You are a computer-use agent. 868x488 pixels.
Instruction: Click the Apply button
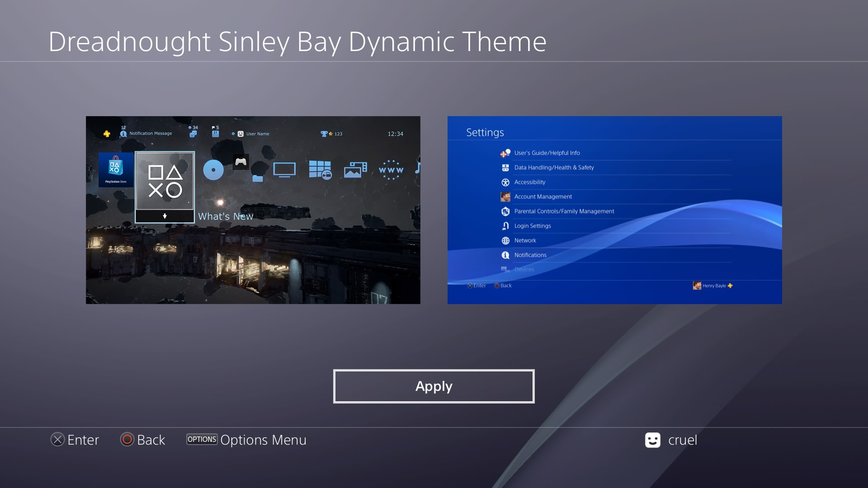coord(434,386)
